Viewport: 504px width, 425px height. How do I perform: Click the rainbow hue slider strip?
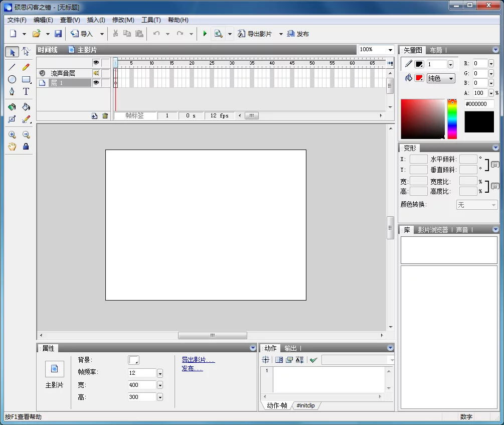pos(452,120)
